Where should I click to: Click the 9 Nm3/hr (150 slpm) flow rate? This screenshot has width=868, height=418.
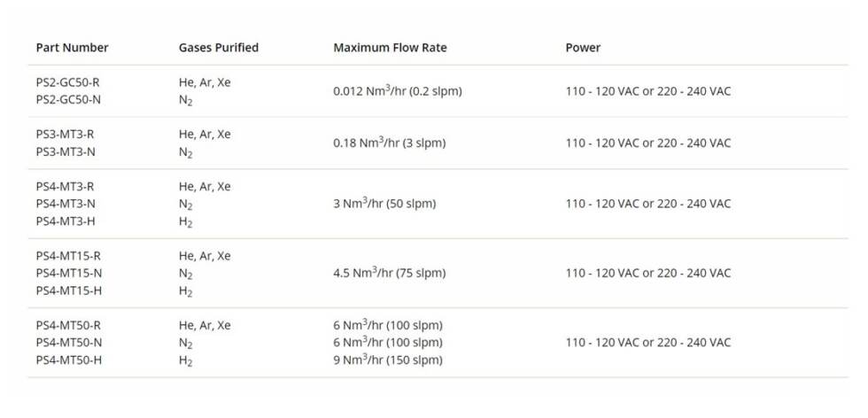point(387,360)
